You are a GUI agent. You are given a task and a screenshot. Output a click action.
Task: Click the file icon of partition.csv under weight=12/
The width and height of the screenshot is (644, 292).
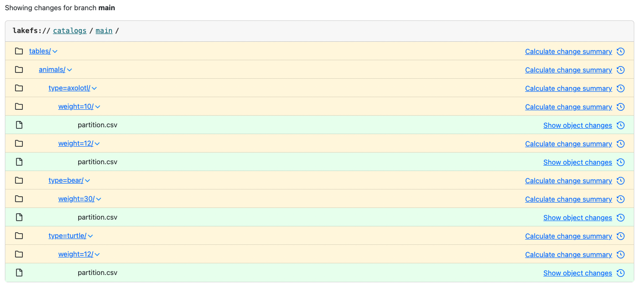19,162
